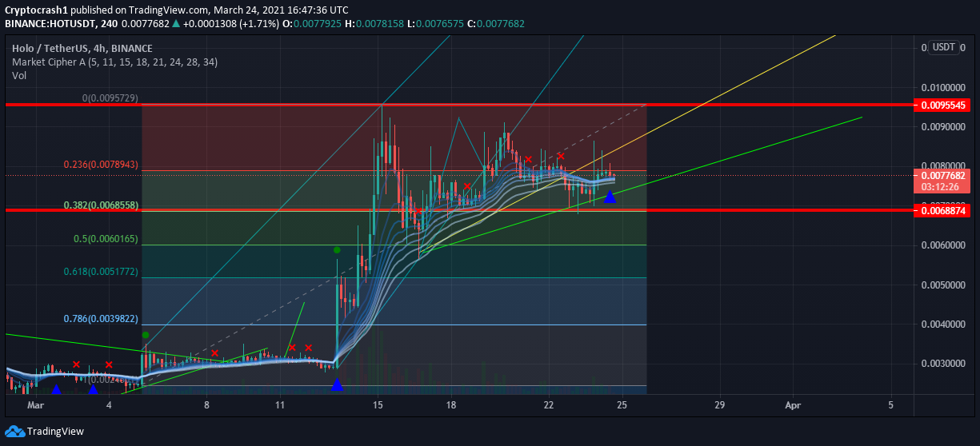
Task: Click the 0.0100000 price axis value
Action: point(942,87)
